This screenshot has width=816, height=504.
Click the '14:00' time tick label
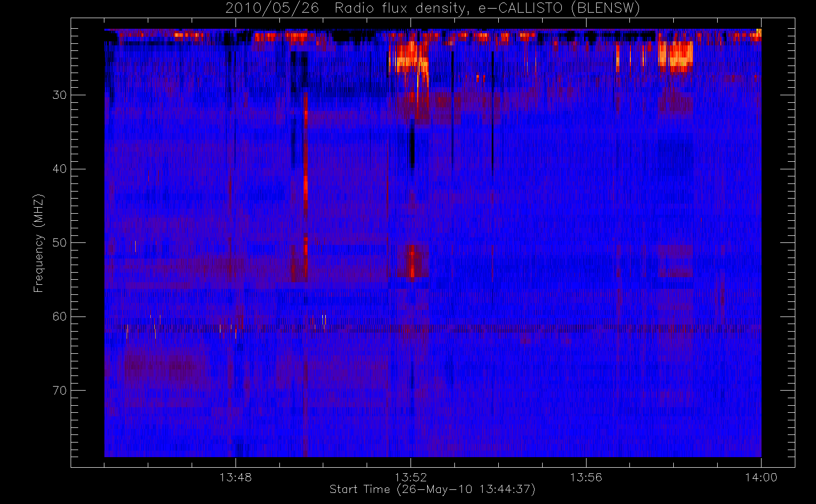[761, 477]
